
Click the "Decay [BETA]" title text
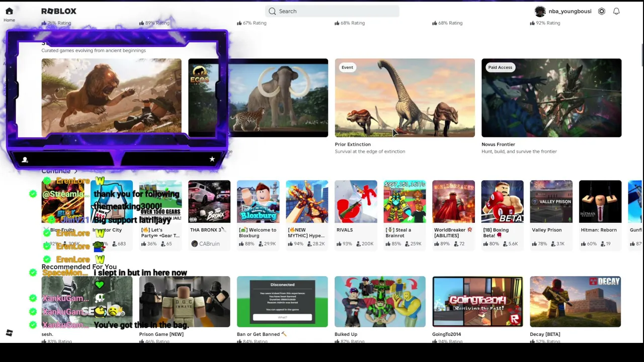click(545, 334)
